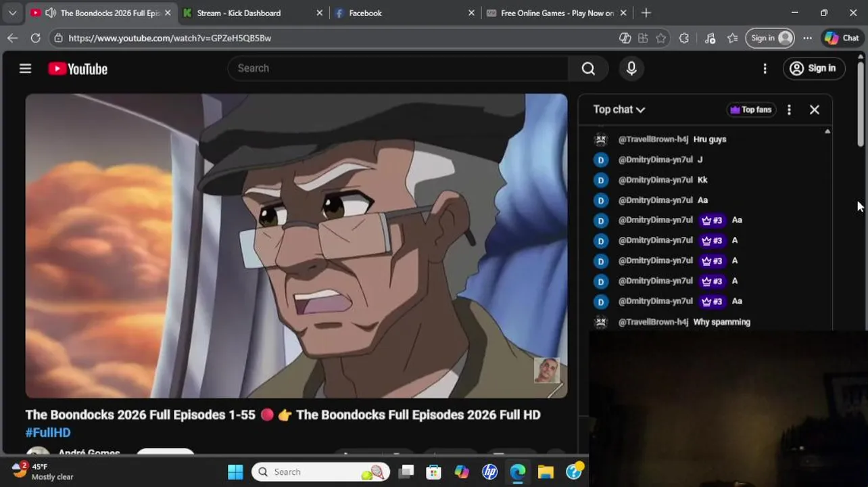Click TravellBrown avatar beside Why spamming
This screenshot has width=868, height=487.
[600, 322]
